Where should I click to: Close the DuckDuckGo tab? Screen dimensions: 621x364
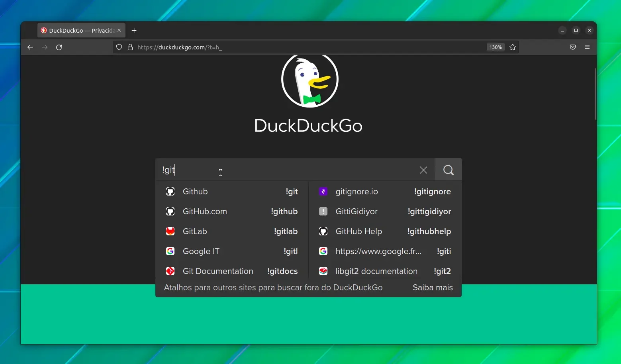(x=119, y=30)
